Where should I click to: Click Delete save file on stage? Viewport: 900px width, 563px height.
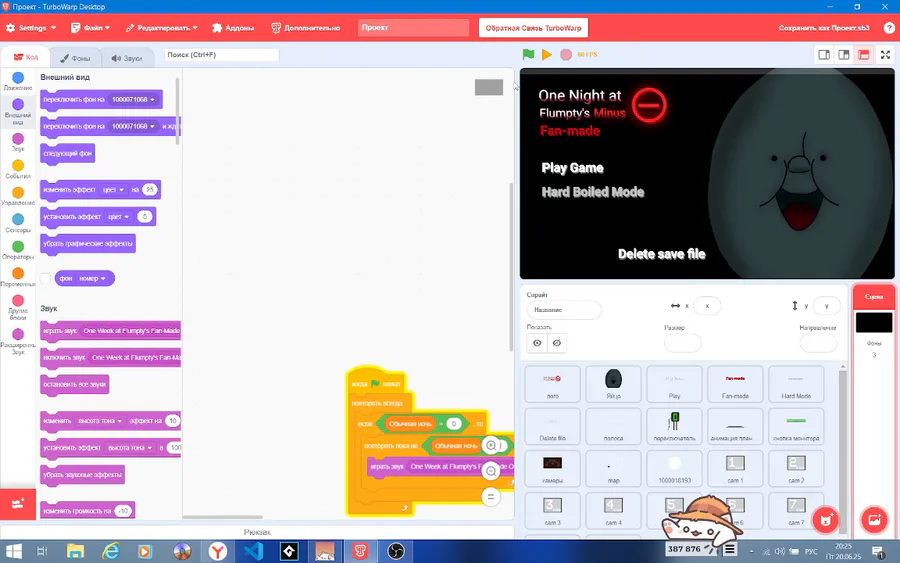661,254
